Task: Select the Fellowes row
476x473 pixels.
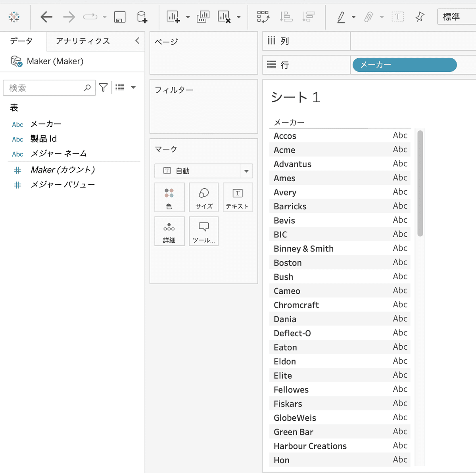Action: tap(340, 389)
